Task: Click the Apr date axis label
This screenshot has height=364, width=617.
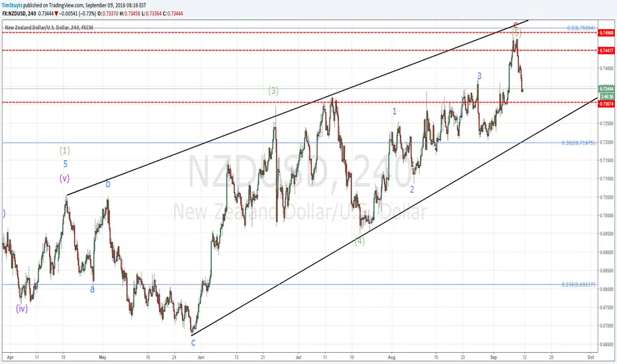Action: pyautogui.click(x=10, y=357)
